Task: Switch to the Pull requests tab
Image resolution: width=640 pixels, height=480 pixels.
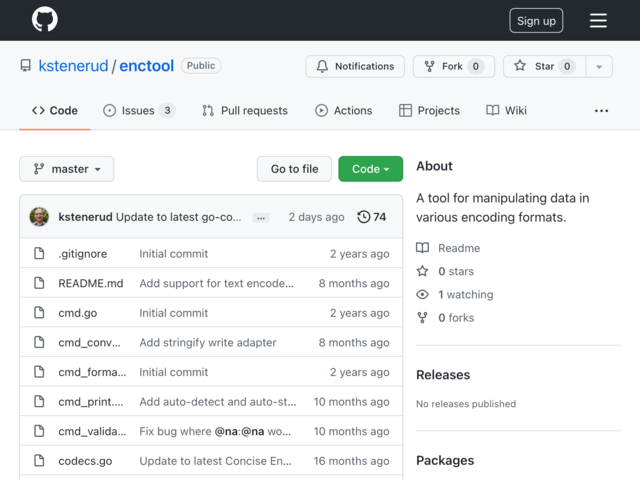Action: (x=245, y=111)
